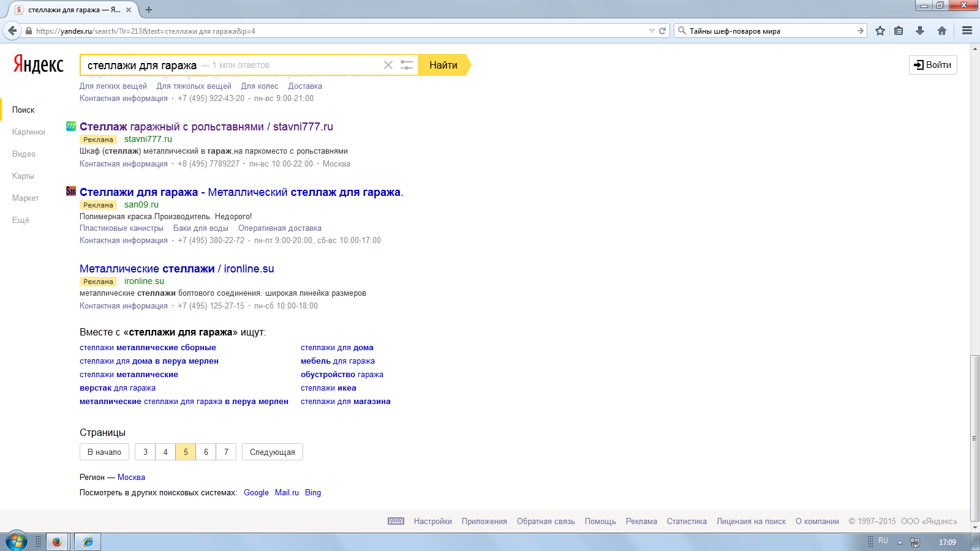Open the bookmarks list icon
Image resolution: width=980 pixels, height=551 pixels.
click(x=899, y=31)
